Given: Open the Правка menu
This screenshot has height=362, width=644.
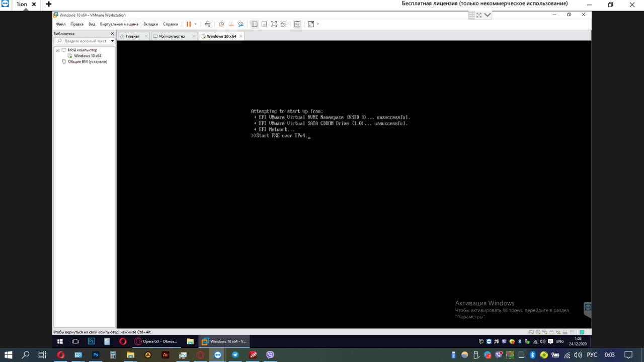Looking at the screenshot, I should (x=77, y=24).
